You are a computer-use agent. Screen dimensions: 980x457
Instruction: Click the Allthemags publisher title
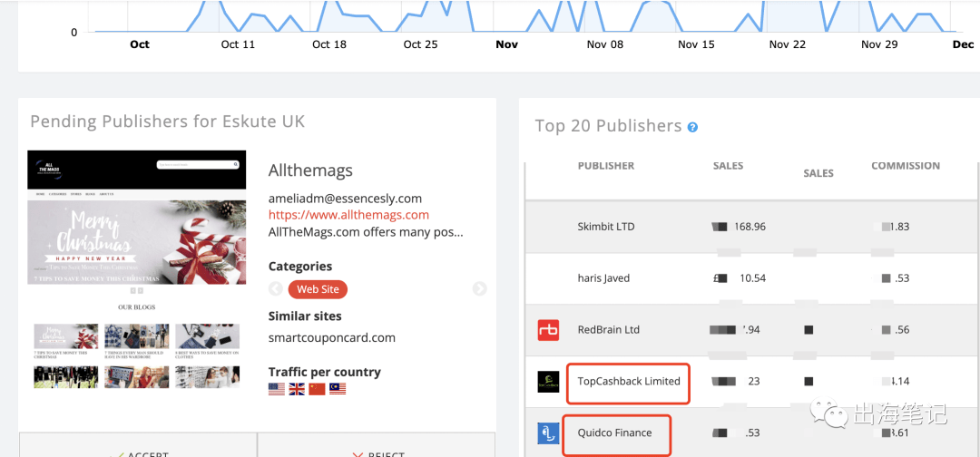point(310,170)
